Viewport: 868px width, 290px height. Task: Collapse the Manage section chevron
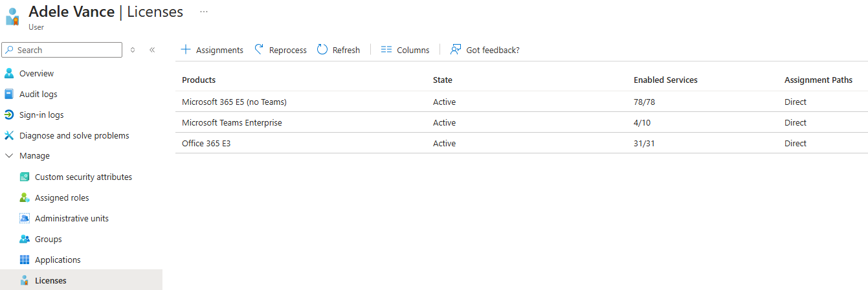9,156
